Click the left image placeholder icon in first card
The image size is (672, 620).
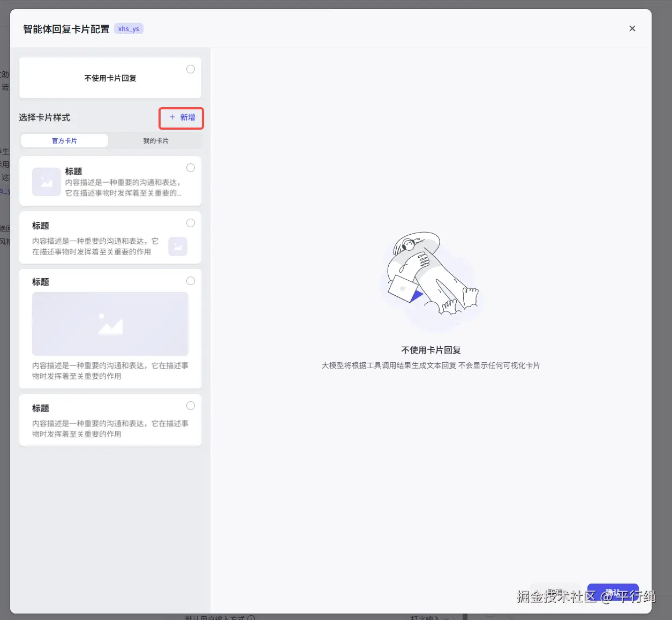46,182
